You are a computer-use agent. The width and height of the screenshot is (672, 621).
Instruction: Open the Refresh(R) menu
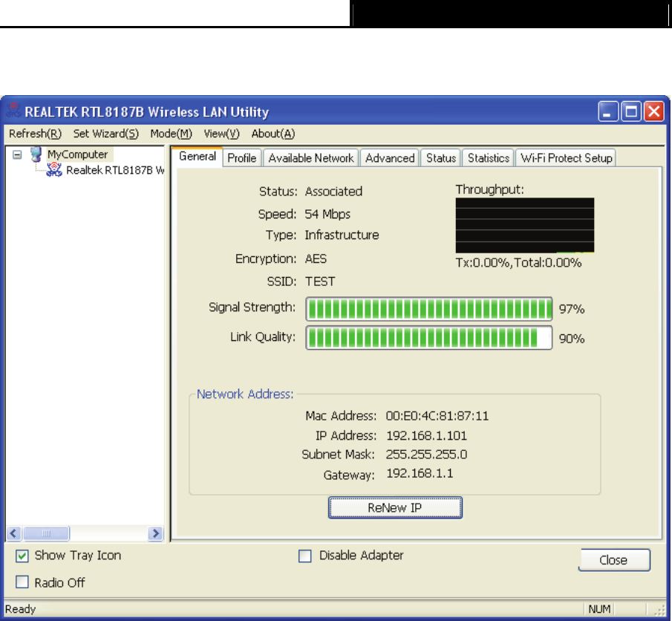click(x=35, y=134)
